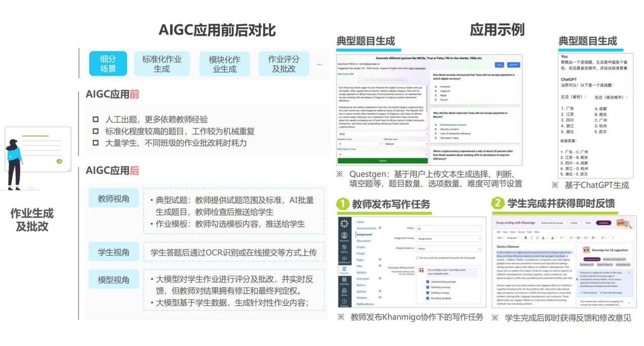The image size is (644, 346).
Task: Open the Assignment Group dropdown
Action: 448,238
